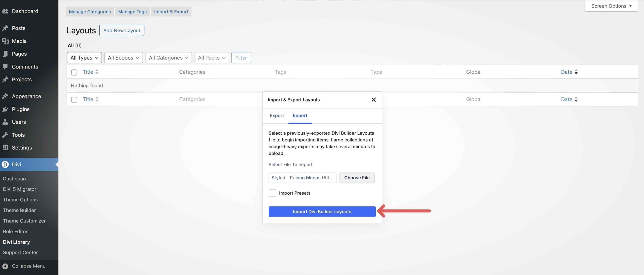644x275 pixels.
Task: Open the Dashboard via its gauge icon
Action: pyautogui.click(x=5, y=11)
